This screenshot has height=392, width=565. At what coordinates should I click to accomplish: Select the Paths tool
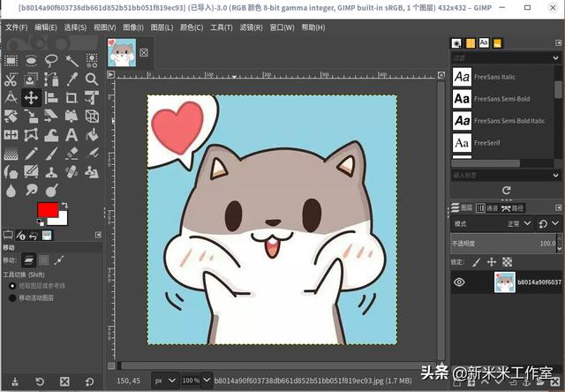(51, 79)
